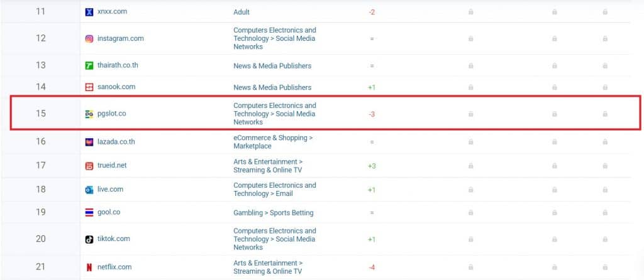
Task: Open the pgslot.co site link
Action: (111, 114)
